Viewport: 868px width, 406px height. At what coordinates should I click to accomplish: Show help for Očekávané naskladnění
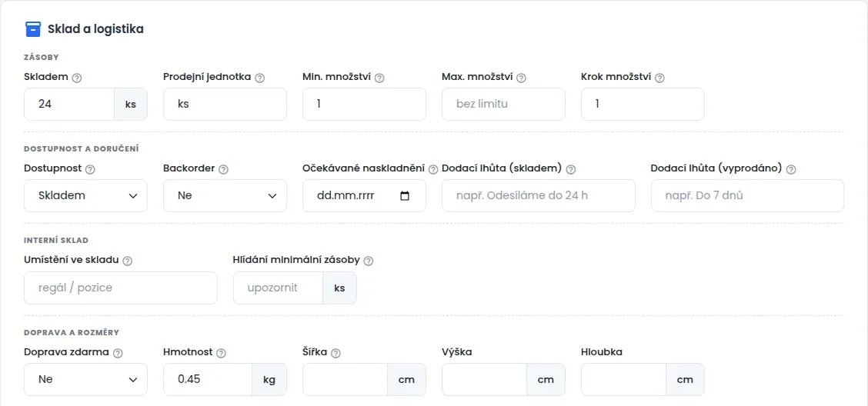(x=433, y=169)
